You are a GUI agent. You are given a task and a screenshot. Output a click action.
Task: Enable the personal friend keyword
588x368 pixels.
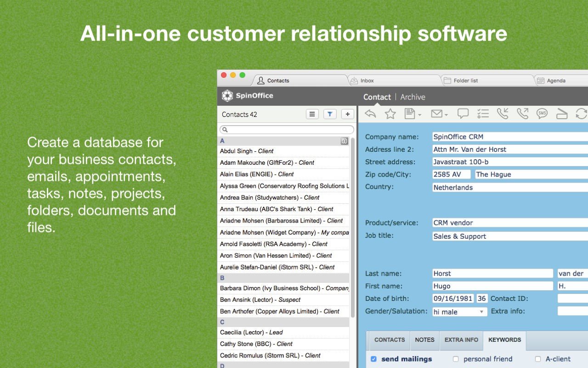[x=456, y=359]
